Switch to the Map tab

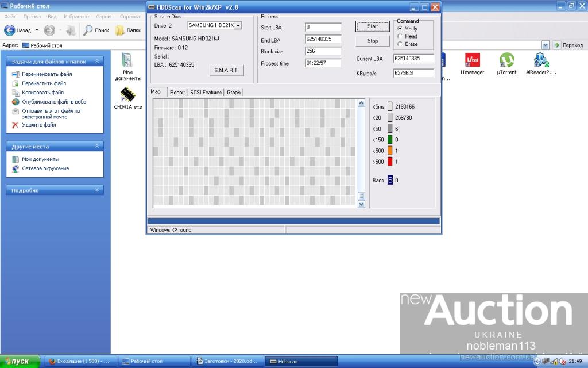(x=156, y=91)
